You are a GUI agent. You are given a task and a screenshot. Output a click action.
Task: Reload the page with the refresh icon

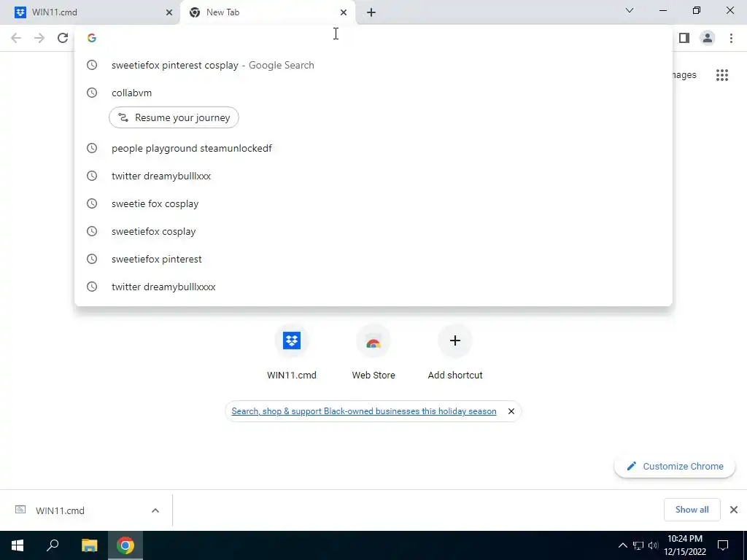coord(63,38)
